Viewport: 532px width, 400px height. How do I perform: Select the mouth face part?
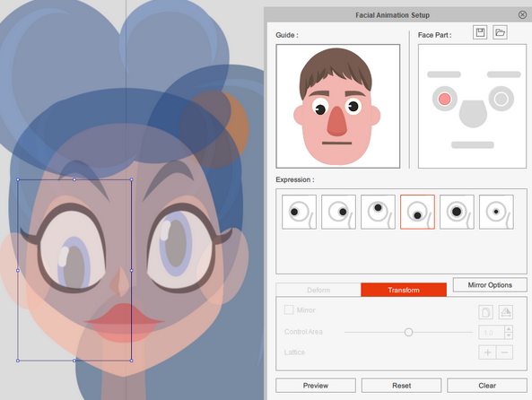pyautogui.click(x=473, y=145)
